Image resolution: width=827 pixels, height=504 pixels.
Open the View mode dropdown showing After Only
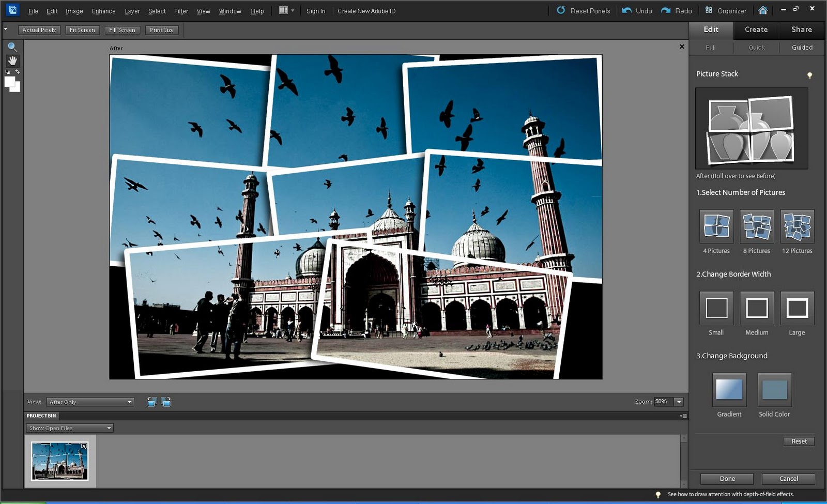pos(89,402)
